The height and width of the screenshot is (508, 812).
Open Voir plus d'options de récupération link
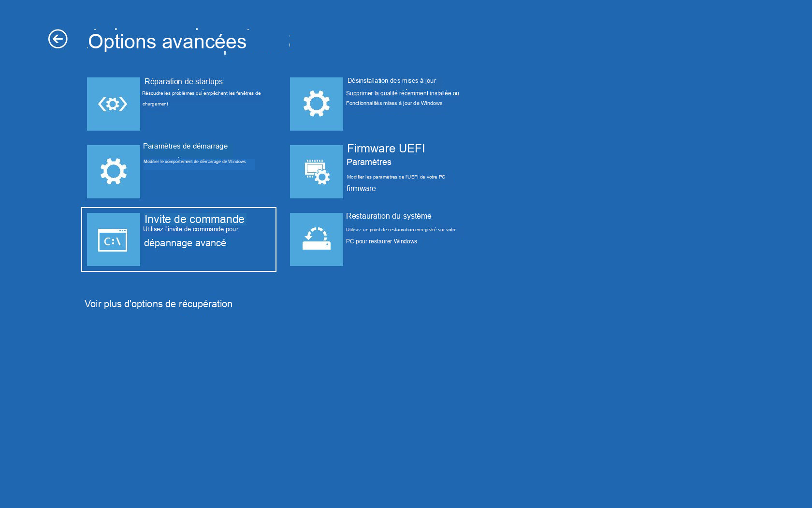[159, 304]
